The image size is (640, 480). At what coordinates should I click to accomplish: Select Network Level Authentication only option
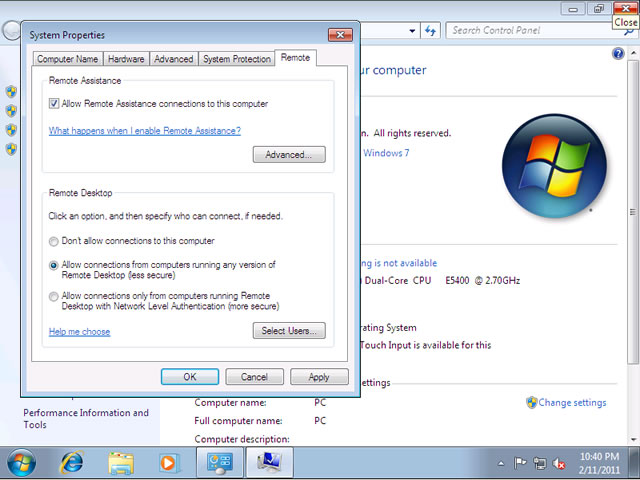[x=53, y=296]
